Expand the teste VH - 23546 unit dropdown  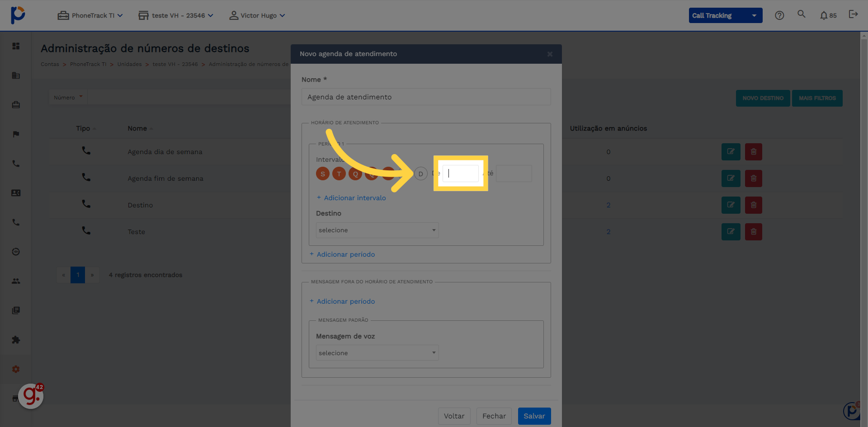pos(175,15)
